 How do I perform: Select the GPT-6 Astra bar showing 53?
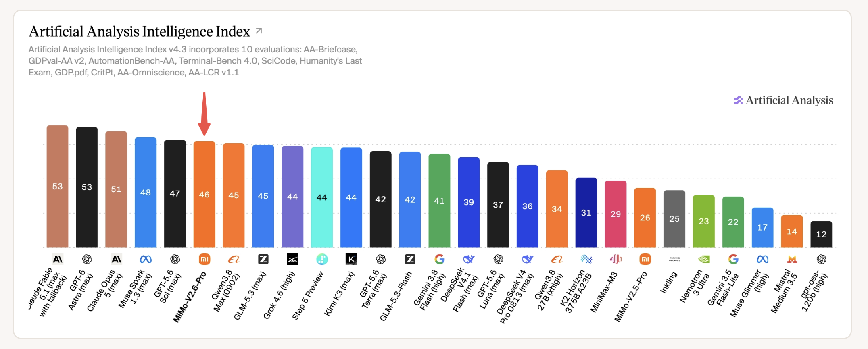click(x=87, y=187)
